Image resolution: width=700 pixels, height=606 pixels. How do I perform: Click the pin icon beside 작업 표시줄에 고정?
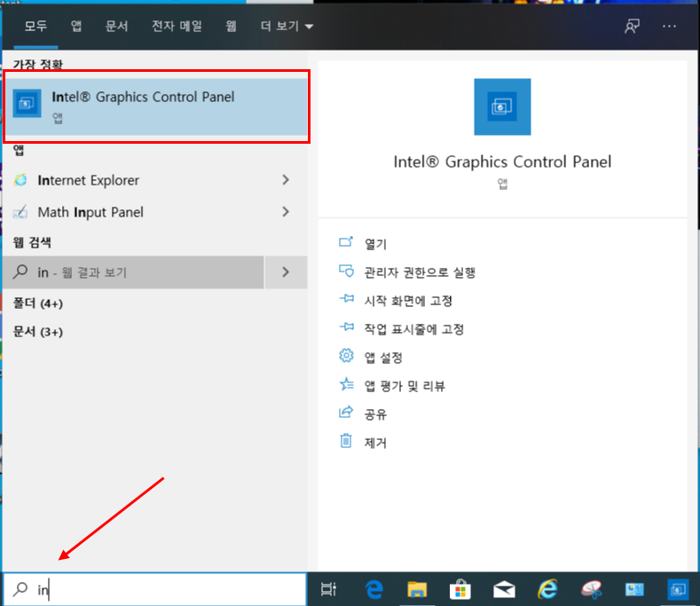[x=346, y=327]
